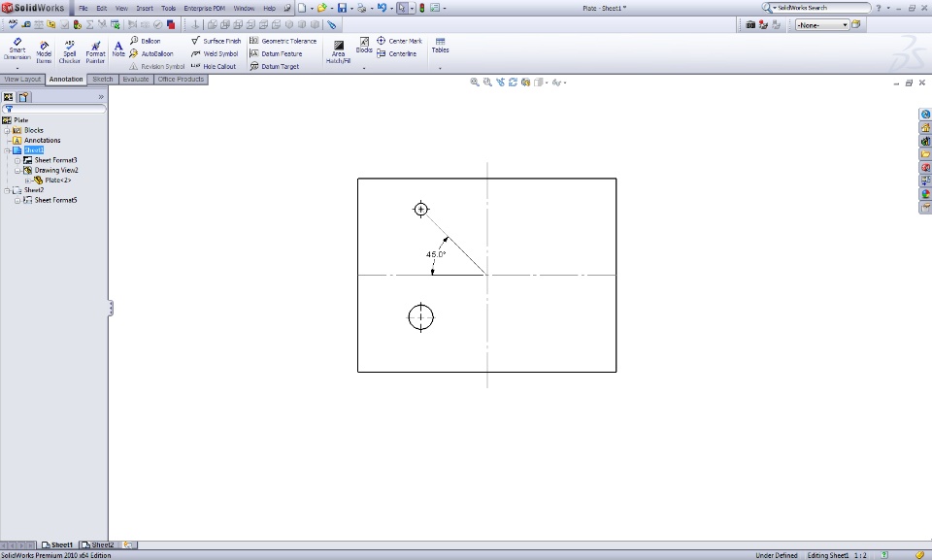932x560 pixels.
Task: Insert a Center Mark
Action: (399, 41)
